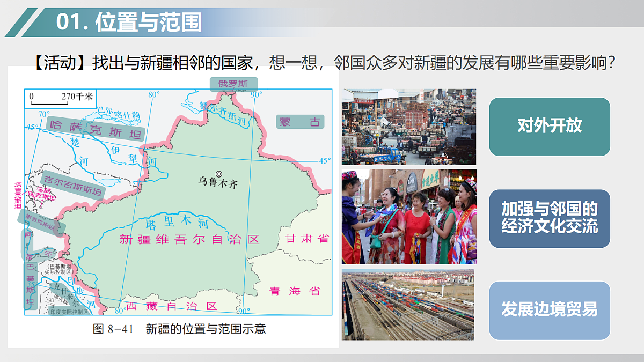Viewport: 644px width, 362px height.
Task: Select the market photo thumbnail
Action: 409,127
